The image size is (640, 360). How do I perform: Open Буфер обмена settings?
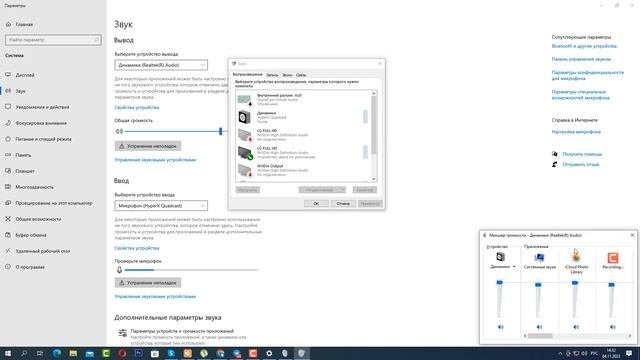coord(31,235)
